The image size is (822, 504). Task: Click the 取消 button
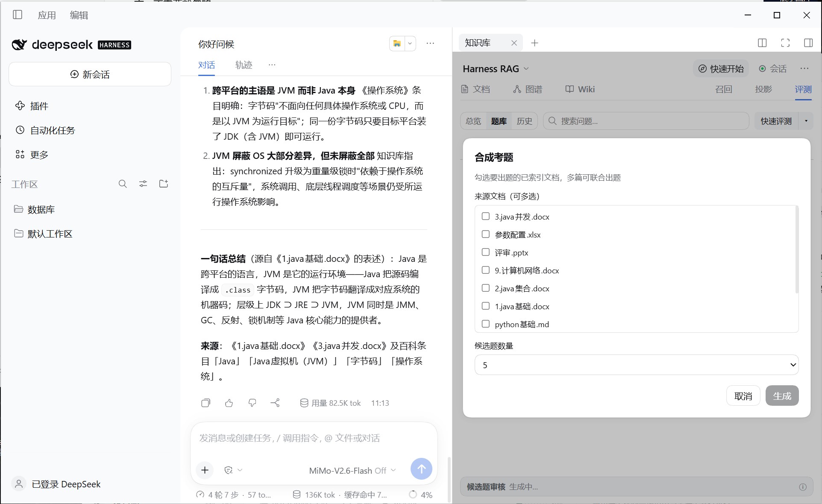(x=743, y=396)
